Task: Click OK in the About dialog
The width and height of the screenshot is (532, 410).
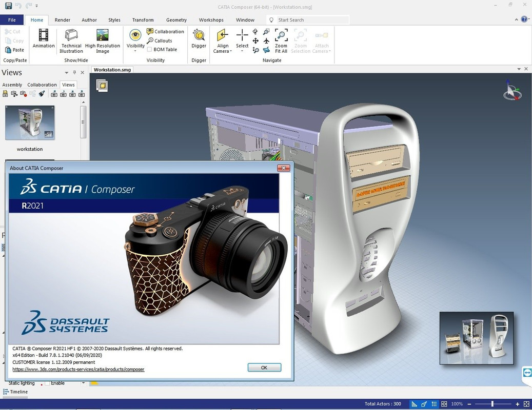Action: coord(264,367)
